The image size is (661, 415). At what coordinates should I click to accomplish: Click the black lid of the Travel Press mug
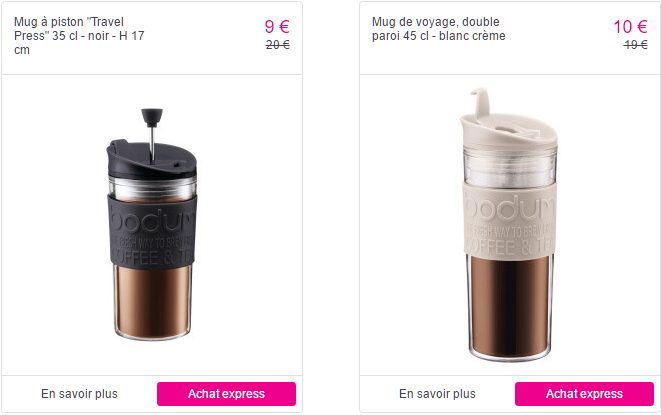(x=151, y=160)
